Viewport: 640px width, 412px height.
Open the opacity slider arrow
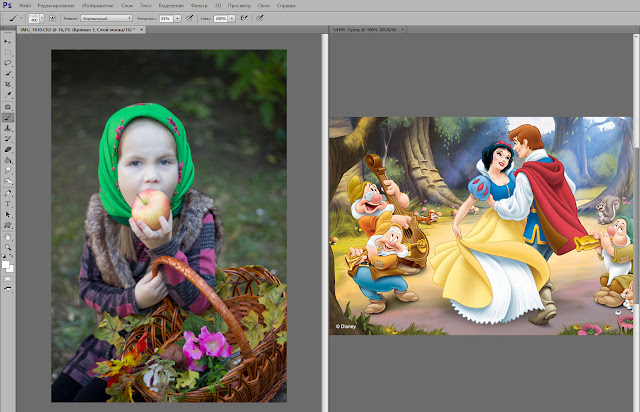[x=178, y=18]
